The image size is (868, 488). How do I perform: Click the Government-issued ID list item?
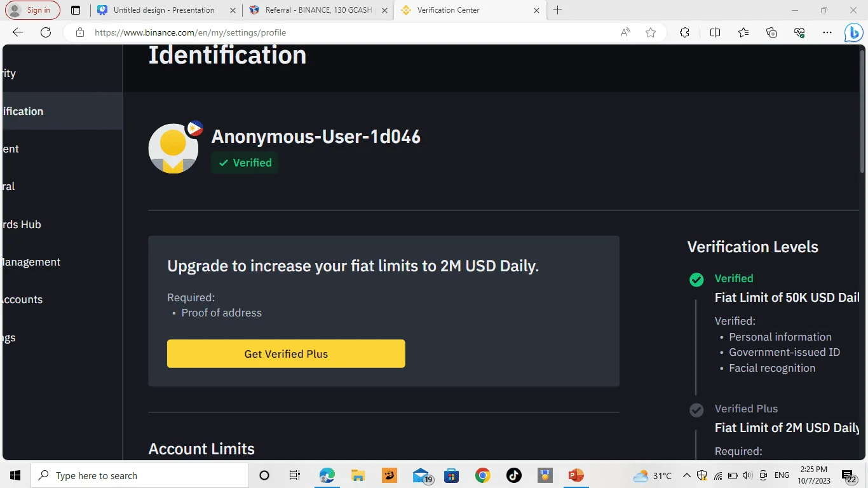tap(784, 352)
